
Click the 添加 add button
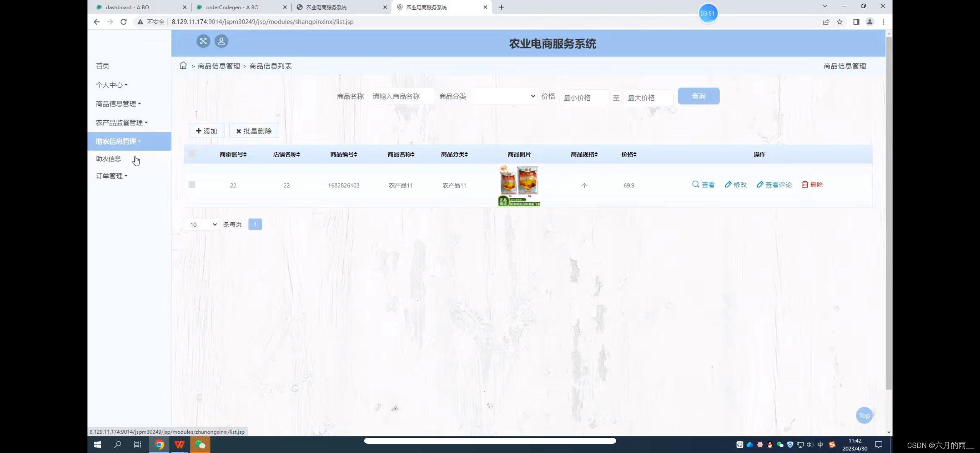207,131
